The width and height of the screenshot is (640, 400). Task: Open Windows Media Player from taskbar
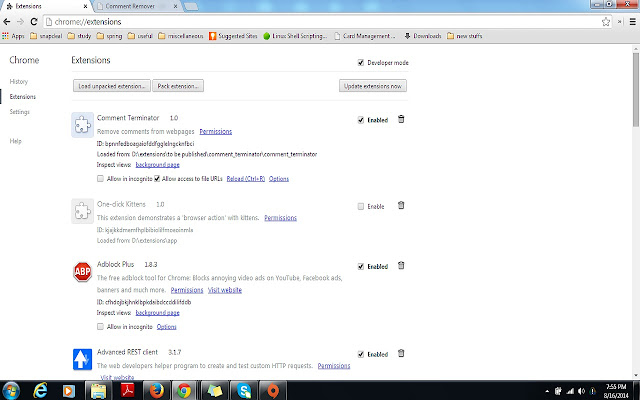(x=69, y=391)
